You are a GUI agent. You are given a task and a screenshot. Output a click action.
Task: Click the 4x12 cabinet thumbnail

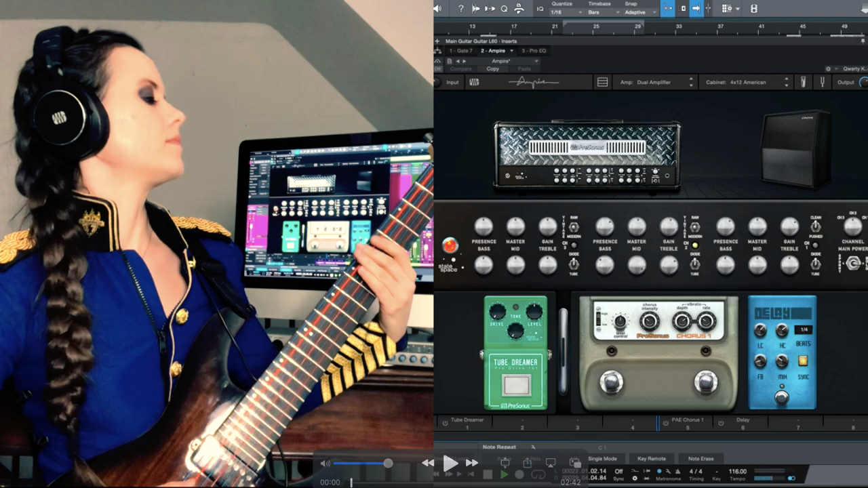(x=795, y=149)
